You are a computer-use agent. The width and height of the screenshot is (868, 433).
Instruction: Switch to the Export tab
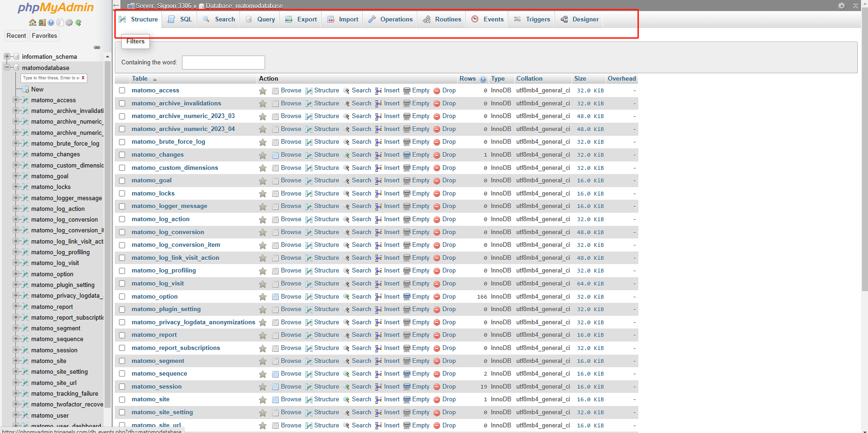pyautogui.click(x=301, y=19)
